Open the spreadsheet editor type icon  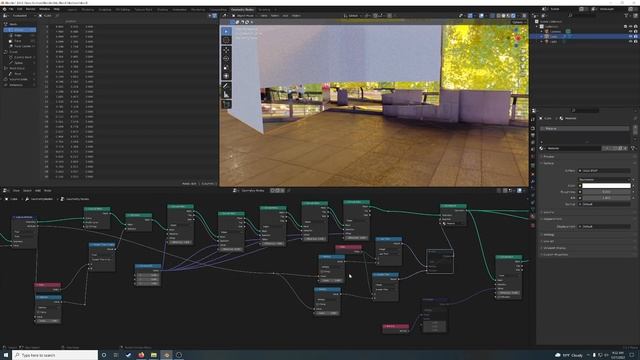6,16
